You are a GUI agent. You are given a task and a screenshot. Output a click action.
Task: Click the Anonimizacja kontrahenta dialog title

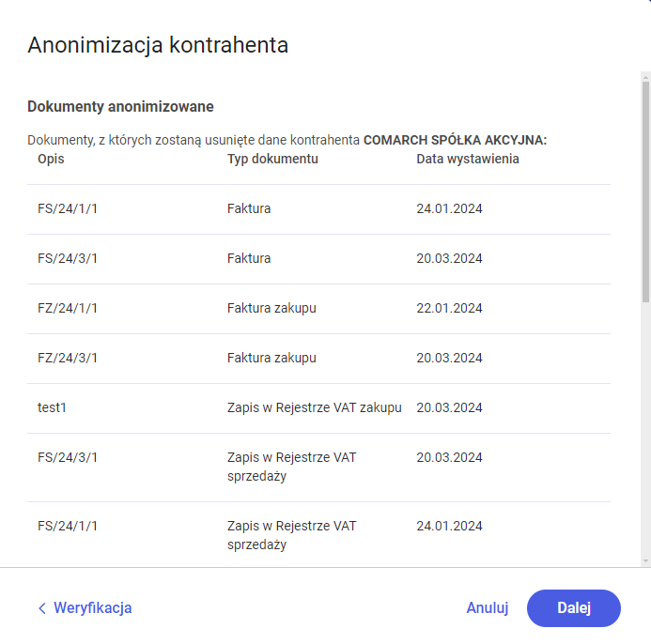point(157,44)
